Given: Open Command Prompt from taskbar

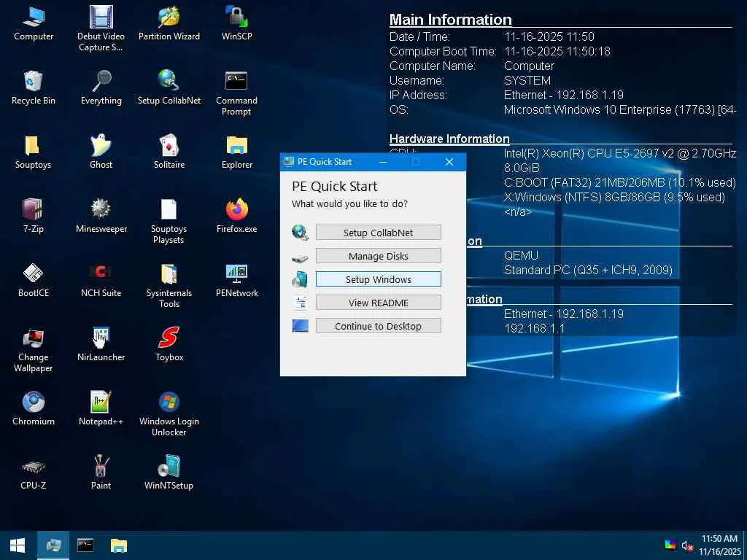Looking at the screenshot, I should 85,545.
